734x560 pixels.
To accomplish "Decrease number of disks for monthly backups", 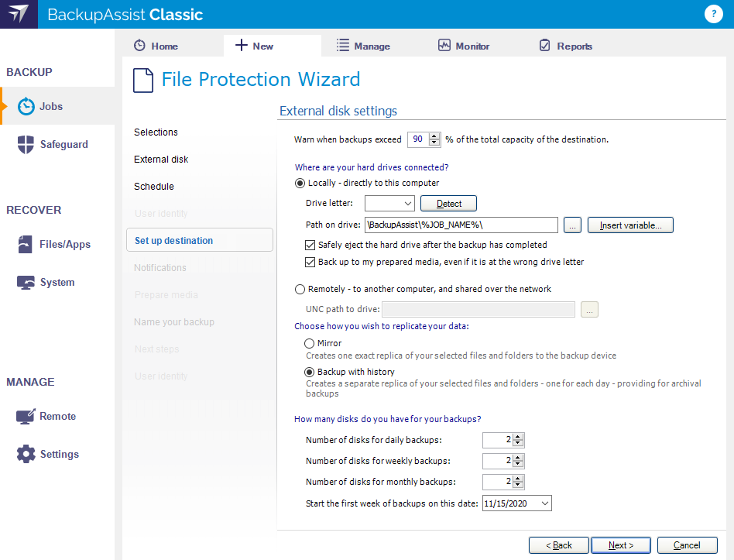I will (518, 485).
